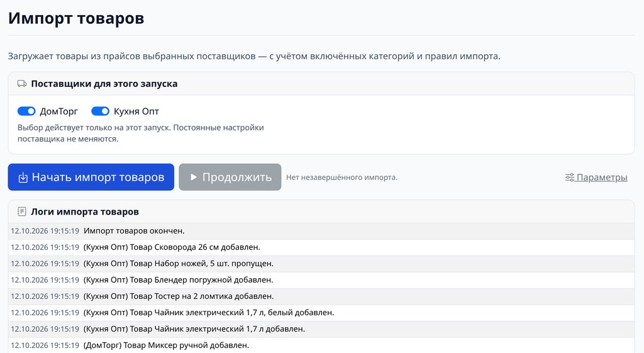
Task: Toggle the ДомТорг supplier switch
Action: [26, 111]
